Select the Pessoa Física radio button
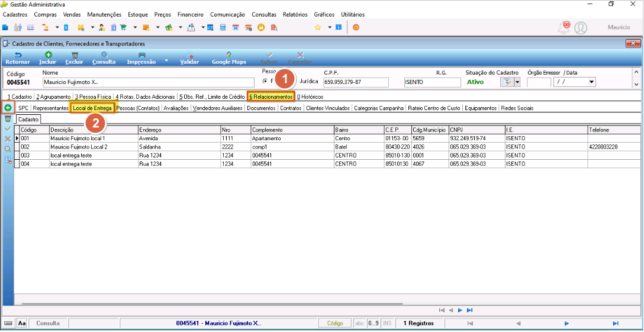Screen dimensions: 644x332 pos(265,80)
